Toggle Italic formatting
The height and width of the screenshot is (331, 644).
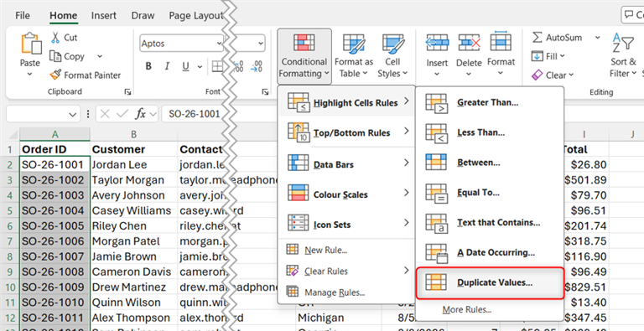click(x=167, y=66)
